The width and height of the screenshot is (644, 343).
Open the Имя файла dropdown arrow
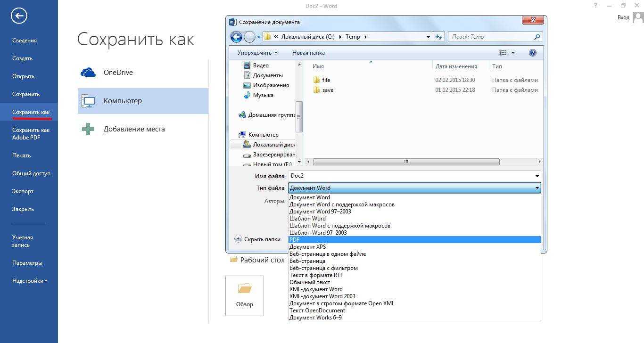[537, 176]
